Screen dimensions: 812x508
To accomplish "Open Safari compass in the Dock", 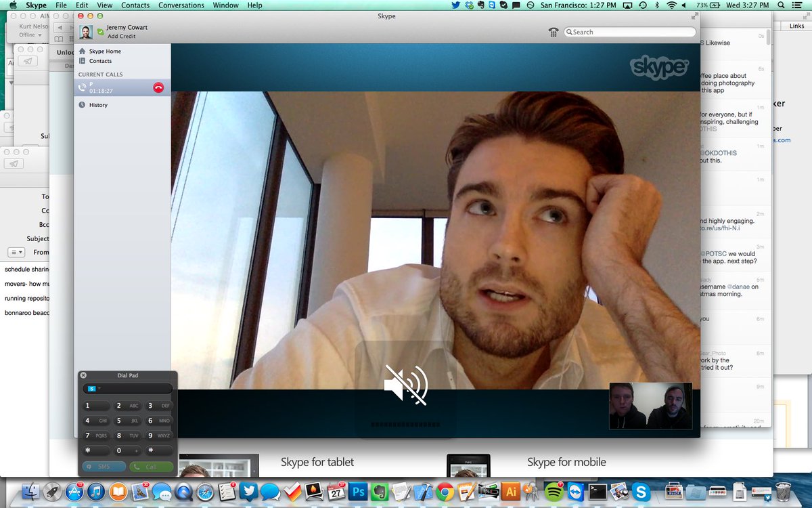I will [205, 492].
